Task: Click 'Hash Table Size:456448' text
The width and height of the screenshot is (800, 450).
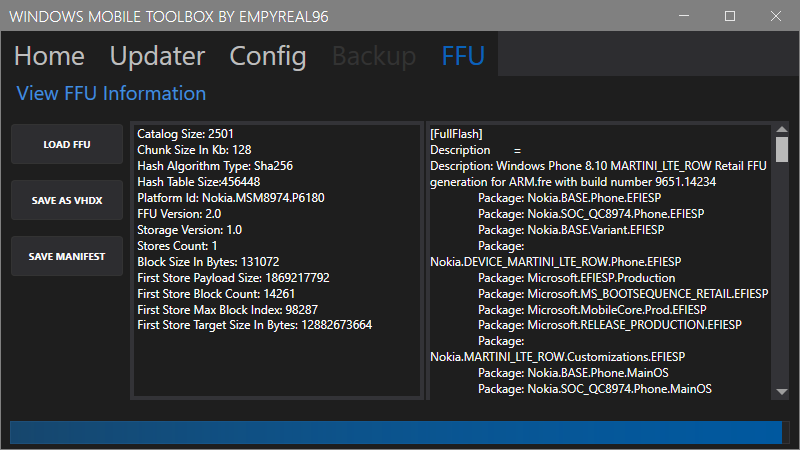Action: (x=198, y=182)
